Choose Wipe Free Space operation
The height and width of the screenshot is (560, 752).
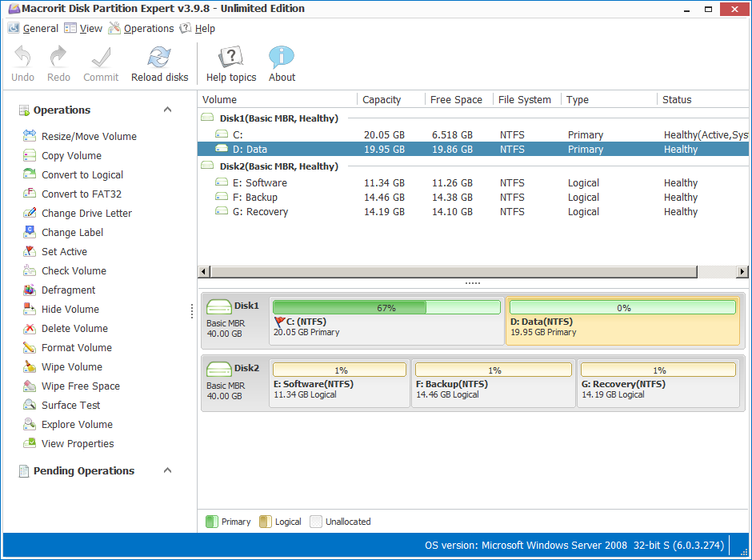pyautogui.click(x=71, y=386)
